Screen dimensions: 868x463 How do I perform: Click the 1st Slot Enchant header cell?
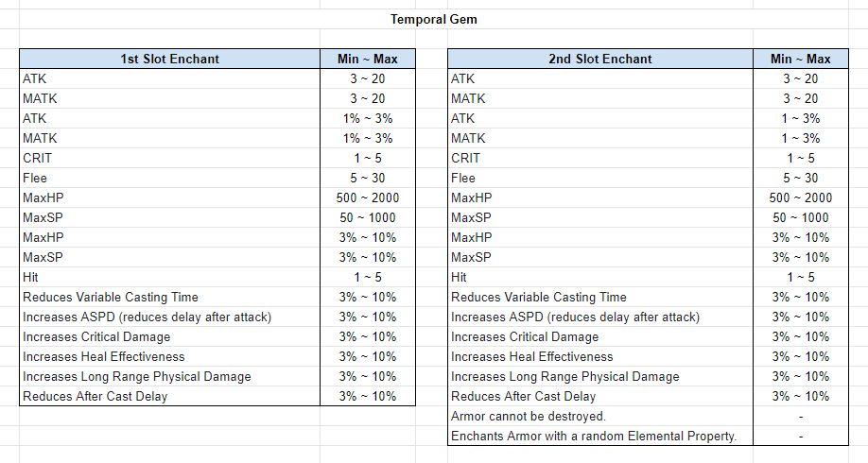click(x=170, y=60)
